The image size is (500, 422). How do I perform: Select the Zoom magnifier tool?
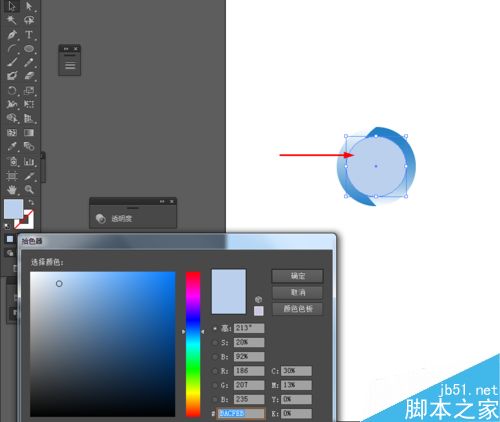(29, 190)
